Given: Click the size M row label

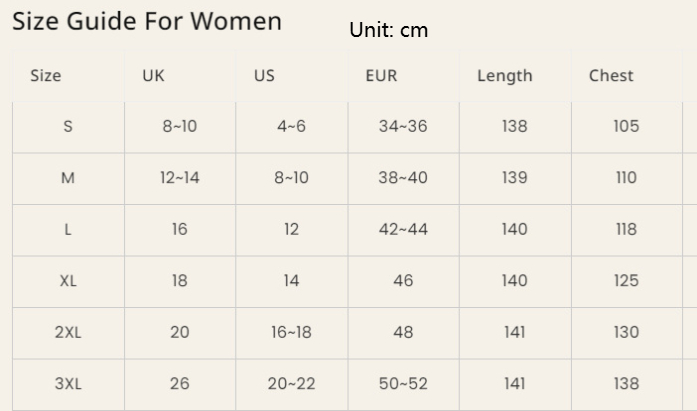Looking at the screenshot, I should point(68,178).
